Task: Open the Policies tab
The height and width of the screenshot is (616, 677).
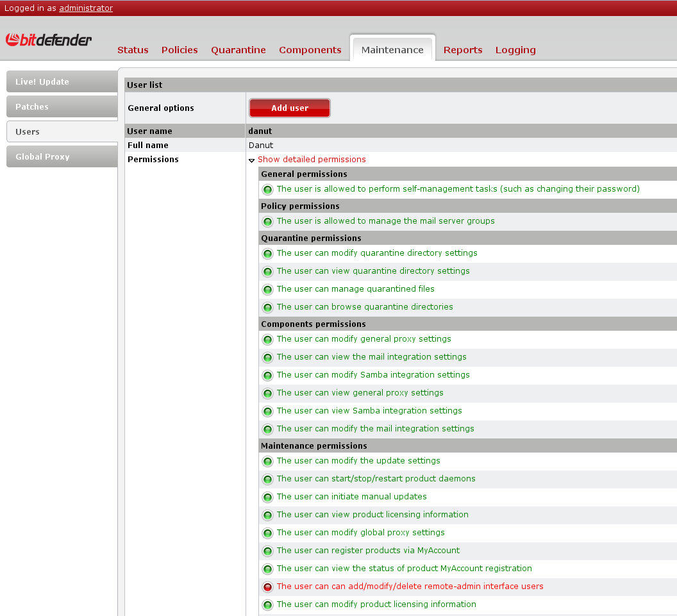Action: [x=180, y=50]
